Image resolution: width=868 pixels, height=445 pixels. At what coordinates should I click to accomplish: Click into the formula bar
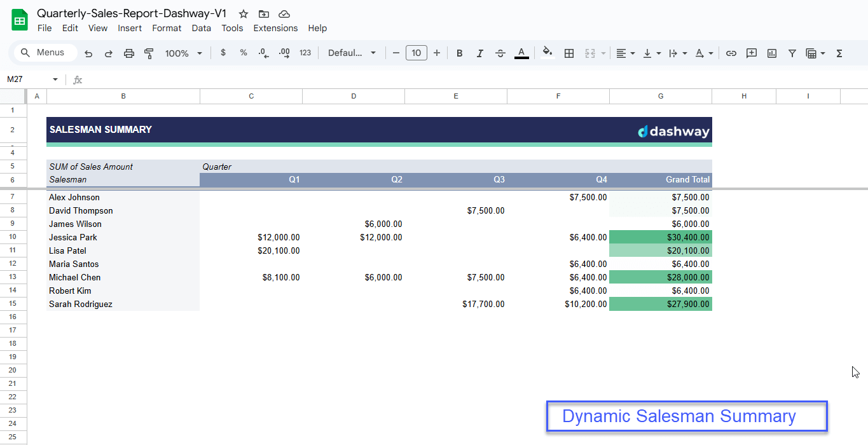474,79
